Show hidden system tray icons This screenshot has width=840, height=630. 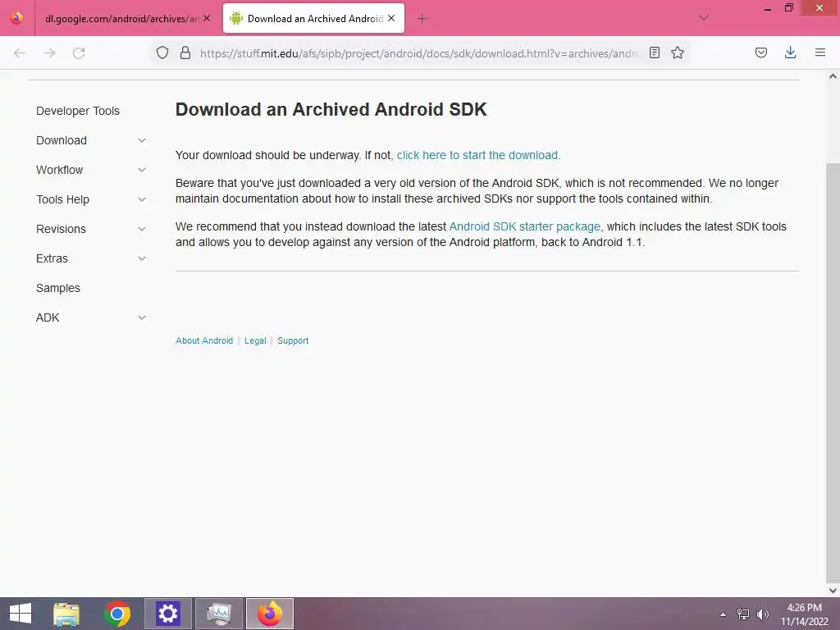(724, 614)
